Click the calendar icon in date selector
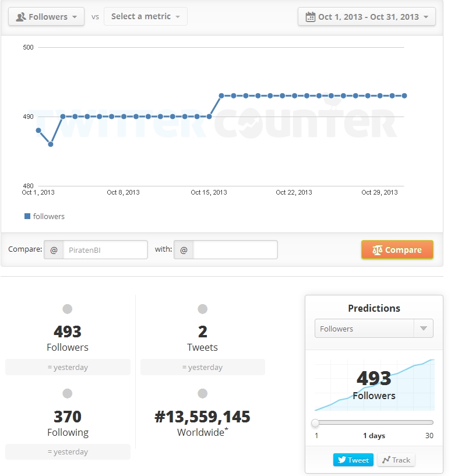The image size is (451, 476). click(310, 17)
